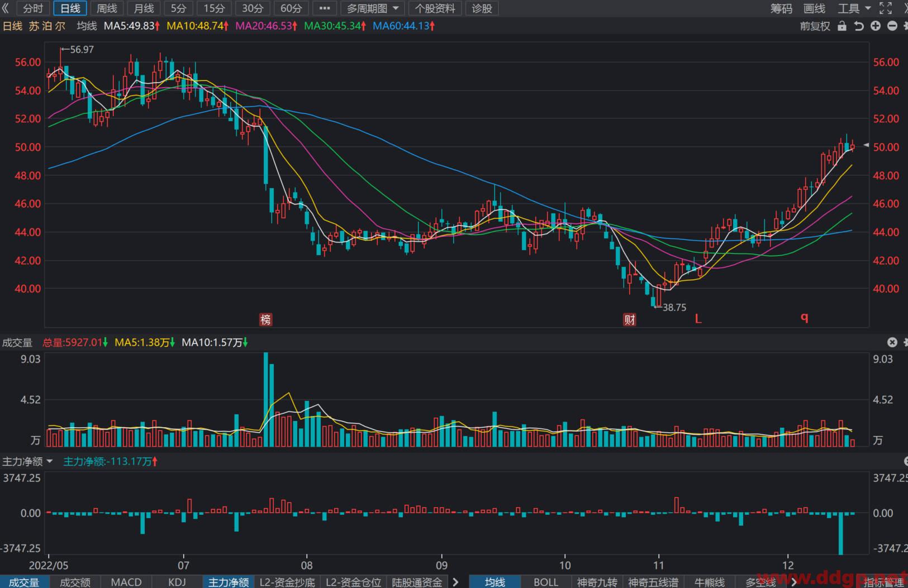The height and width of the screenshot is (588, 908).
Task: Select the BOLL indicator tab
Action: pyautogui.click(x=546, y=582)
